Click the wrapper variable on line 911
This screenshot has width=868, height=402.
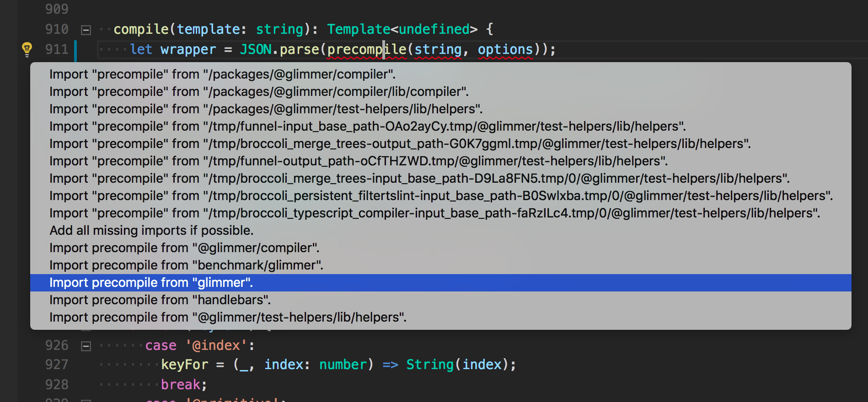188,49
